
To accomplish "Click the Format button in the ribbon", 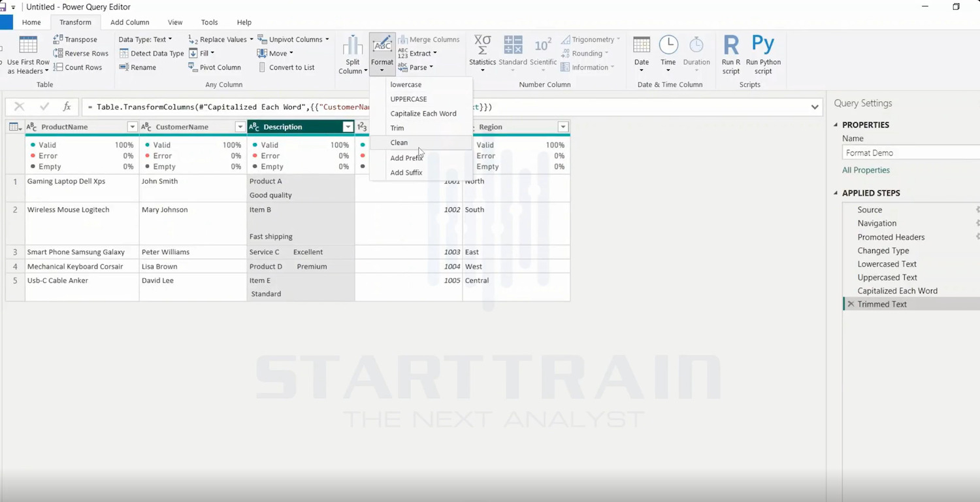I will [382, 55].
